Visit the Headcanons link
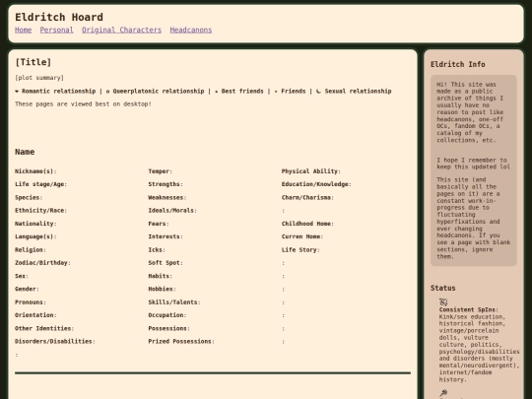The width and height of the screenshot is (532, 399). tap(191, 30)
